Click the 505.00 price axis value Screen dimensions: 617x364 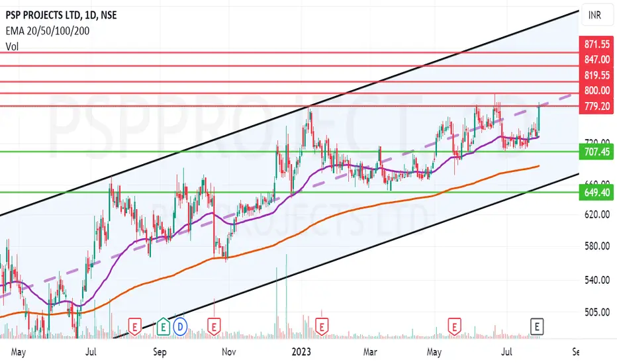point(597,312)
